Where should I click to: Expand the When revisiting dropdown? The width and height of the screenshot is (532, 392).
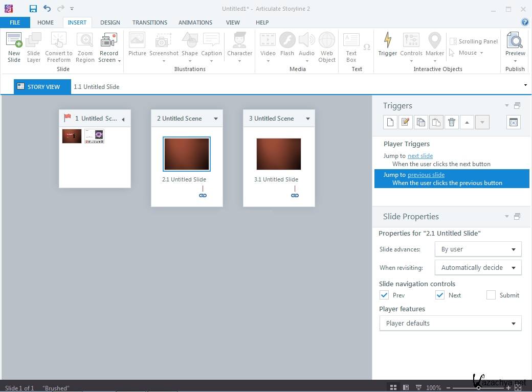tap(478, 267)
